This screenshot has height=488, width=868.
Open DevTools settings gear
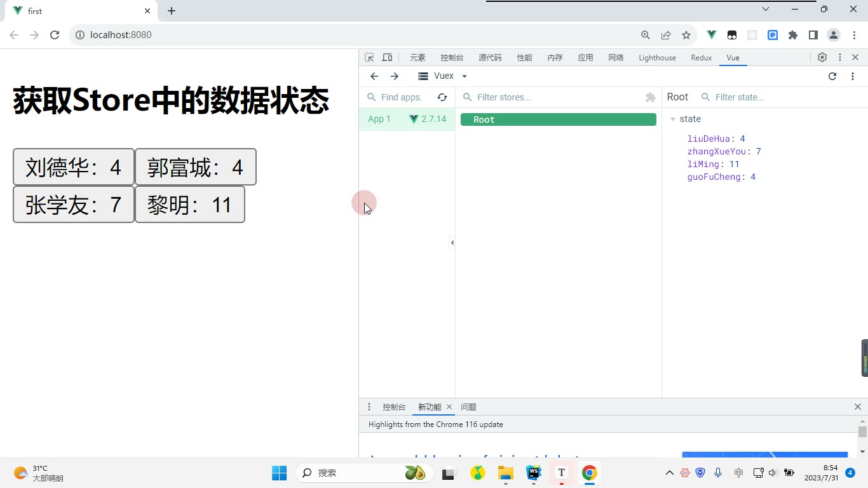point(822,57)
